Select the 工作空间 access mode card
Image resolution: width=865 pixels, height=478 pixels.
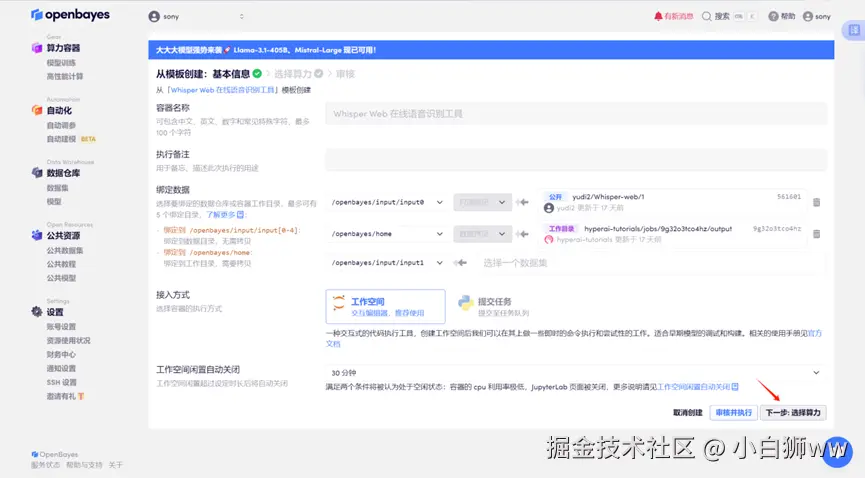385,306
